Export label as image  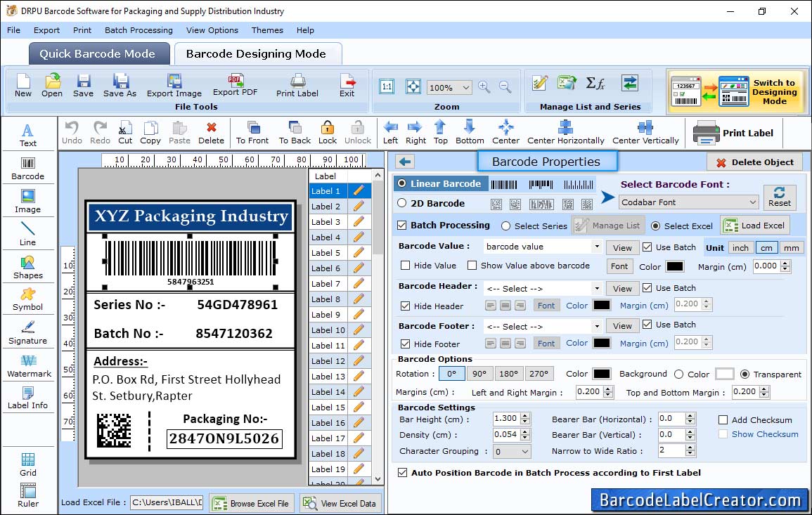tap(174, 86)
